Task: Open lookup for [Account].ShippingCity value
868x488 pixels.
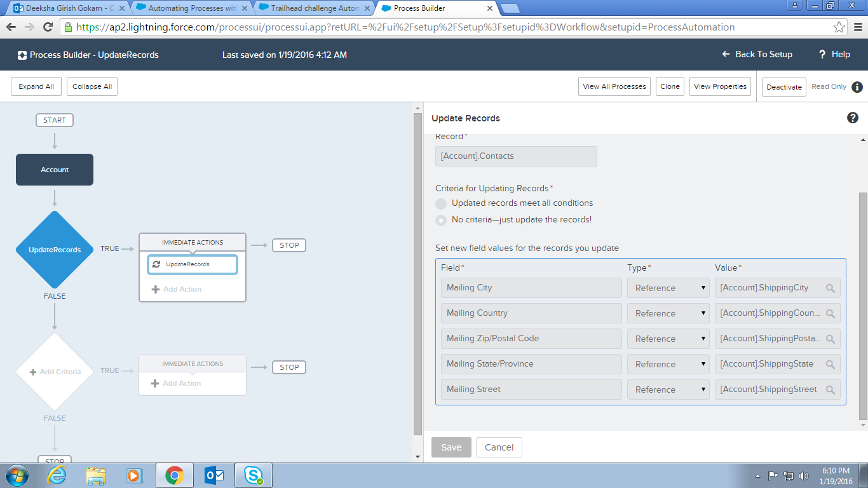Action: (831, 288)
